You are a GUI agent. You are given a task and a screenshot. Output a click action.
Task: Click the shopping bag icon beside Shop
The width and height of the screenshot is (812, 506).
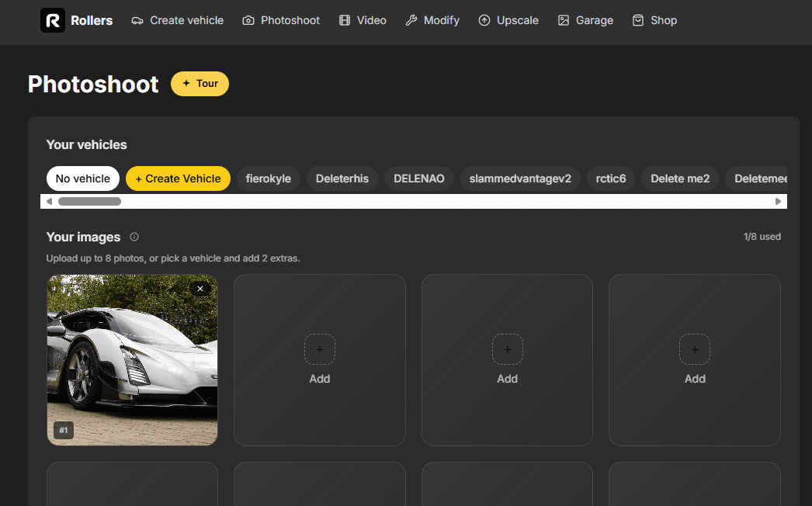638,20
